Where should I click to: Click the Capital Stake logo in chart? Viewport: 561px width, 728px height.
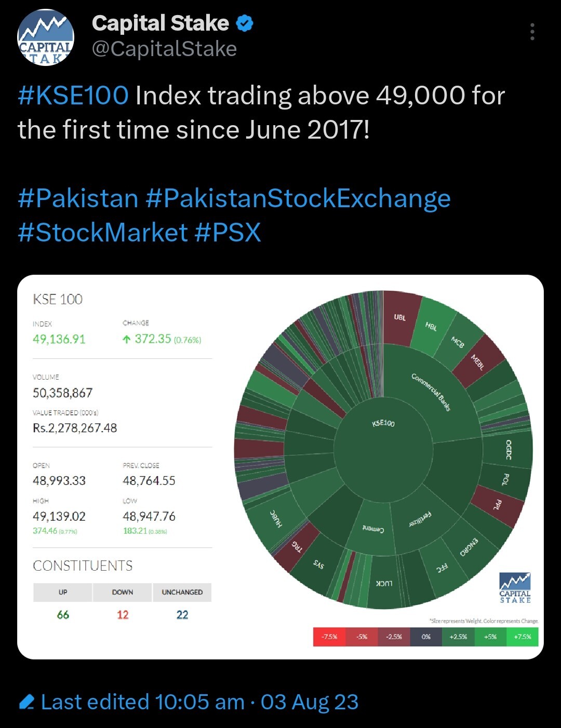[515, 587]
